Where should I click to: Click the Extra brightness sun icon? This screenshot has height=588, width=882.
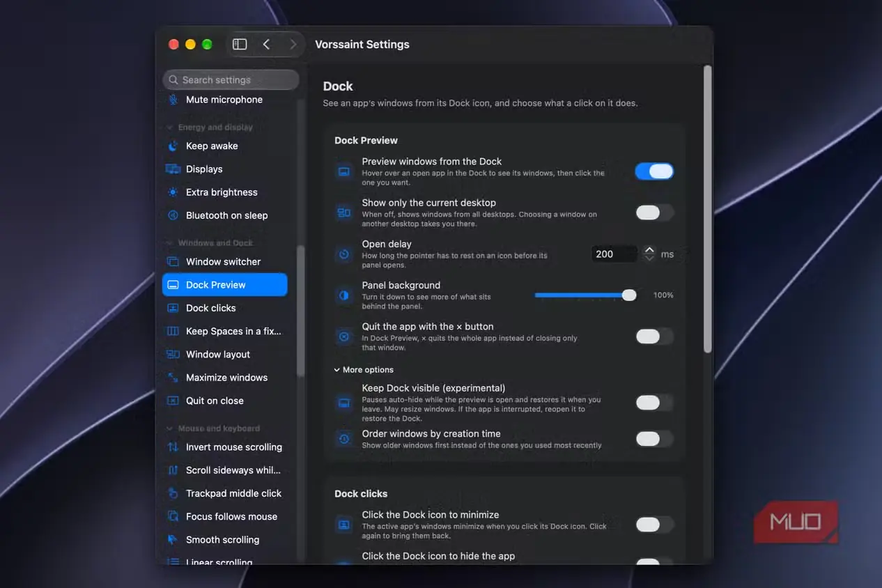[173, 192]
